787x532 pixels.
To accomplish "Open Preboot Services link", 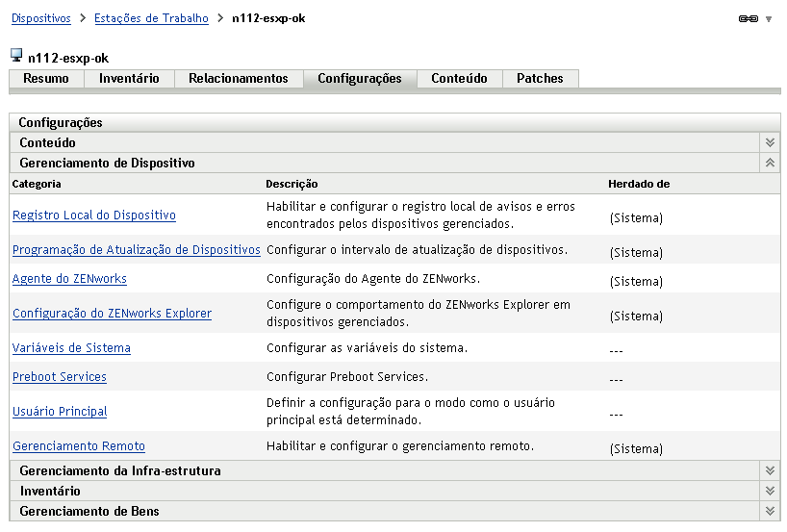I will [x=60, y=377].
